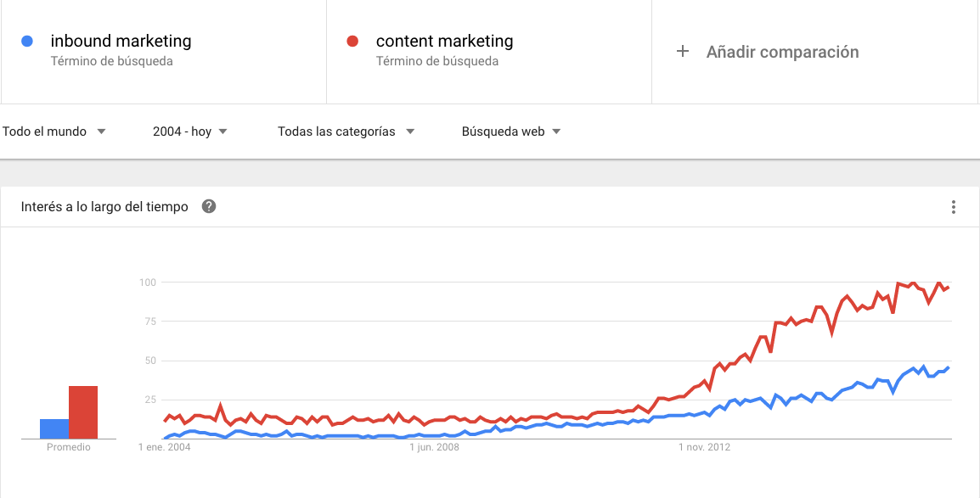
Task: Expand the 2004 - hoy date range
Action: coord(190,131)
